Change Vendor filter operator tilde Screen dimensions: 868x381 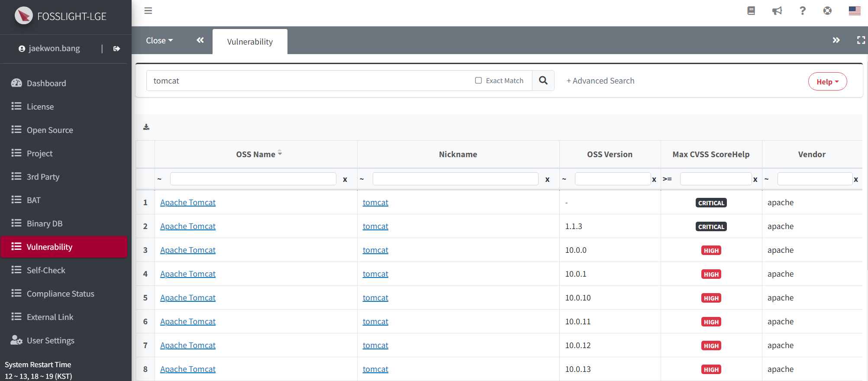[766, 179]
